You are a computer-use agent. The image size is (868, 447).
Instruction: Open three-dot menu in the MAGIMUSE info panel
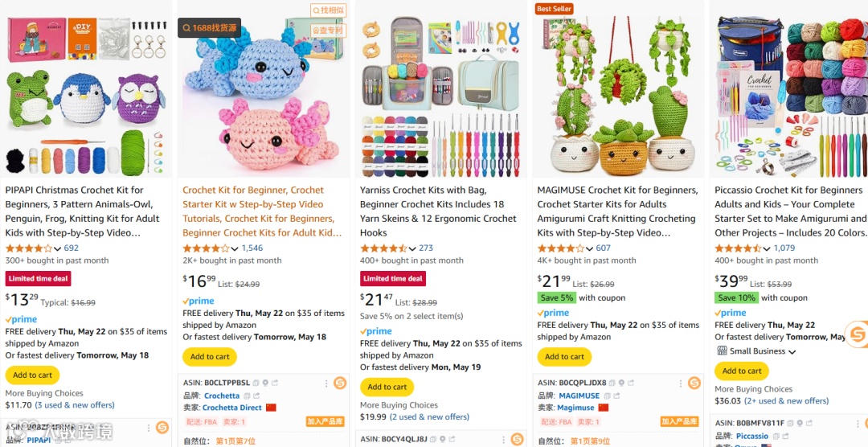pyautogui.click(x=679, y=383)
